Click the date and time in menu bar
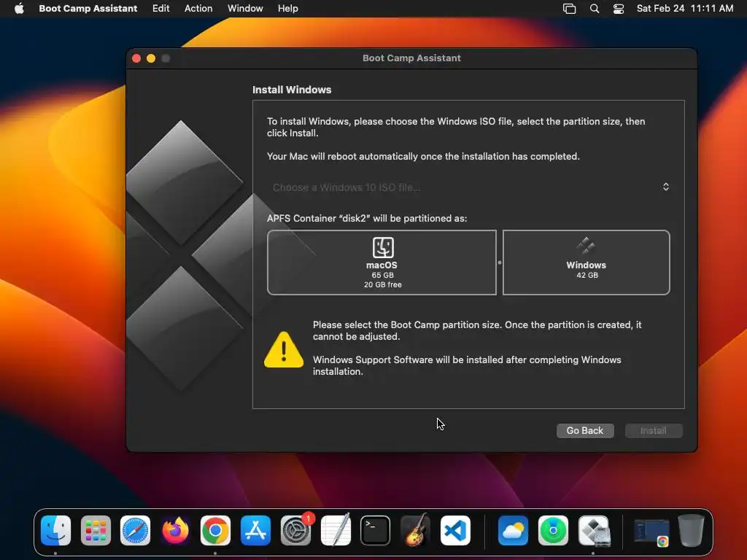 pos(685,9)
